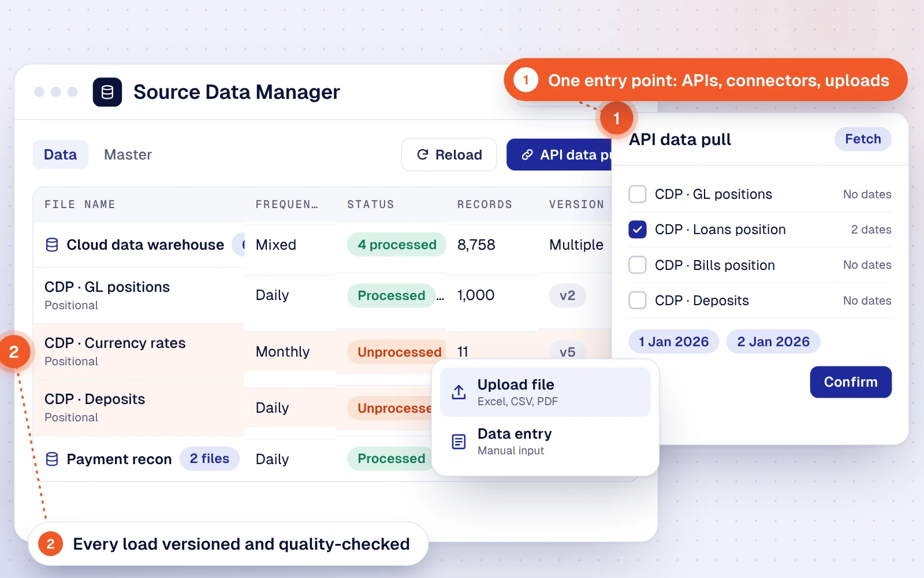Click the upload arrow icon beside Upload file
Screen dimensions: 924x578
click(459, 392)
